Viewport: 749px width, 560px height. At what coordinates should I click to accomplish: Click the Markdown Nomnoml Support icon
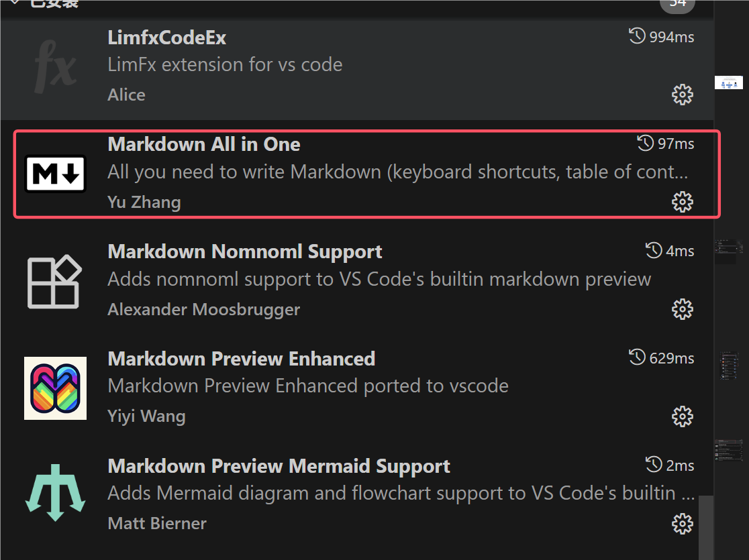[55, 280]
